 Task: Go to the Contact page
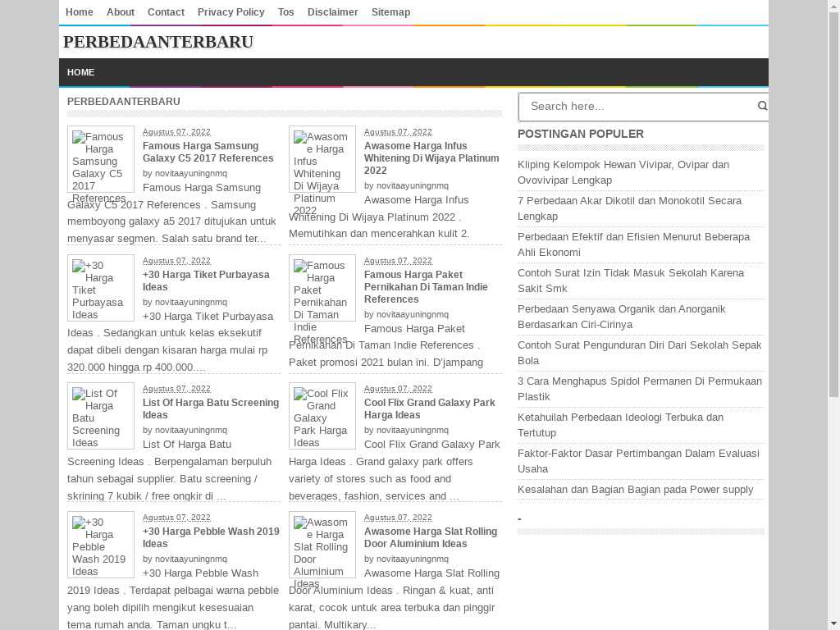point(166,11)
